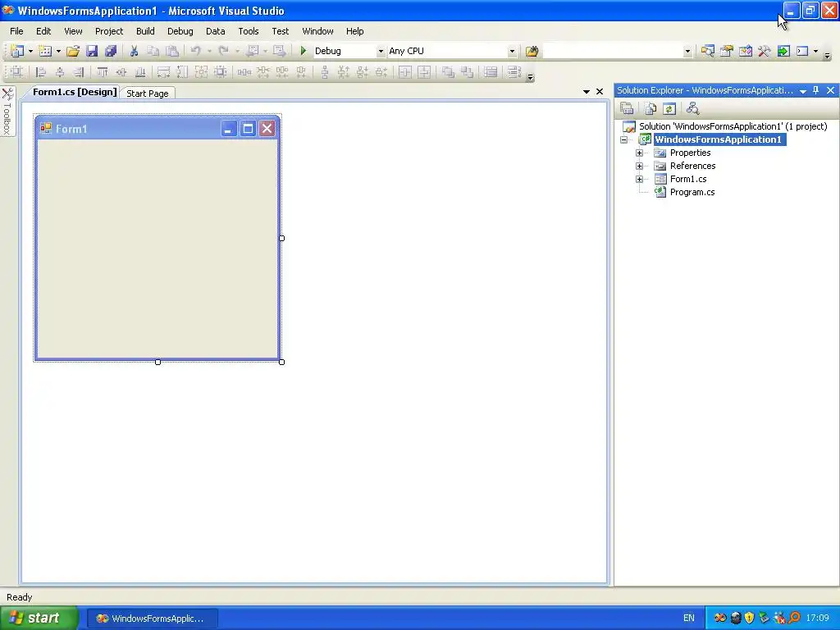Open the Find combo box dropdown arrow
This screenshot has width=840, height=630.
coord(688,52)
